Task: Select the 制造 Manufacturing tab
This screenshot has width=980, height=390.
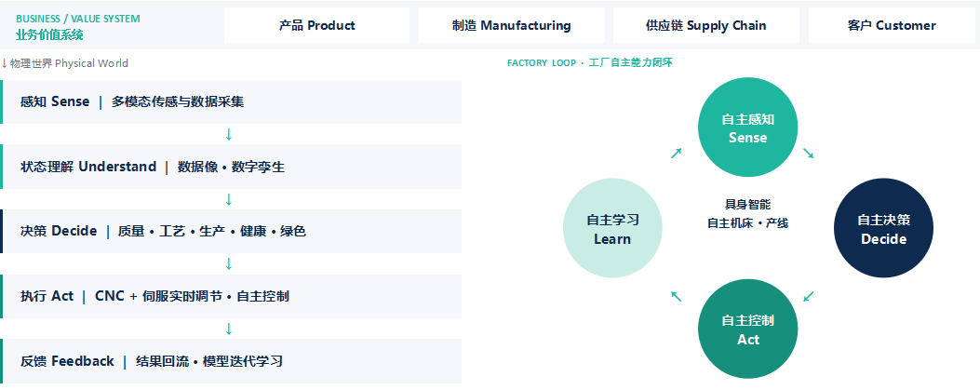Action: (511, 26)
